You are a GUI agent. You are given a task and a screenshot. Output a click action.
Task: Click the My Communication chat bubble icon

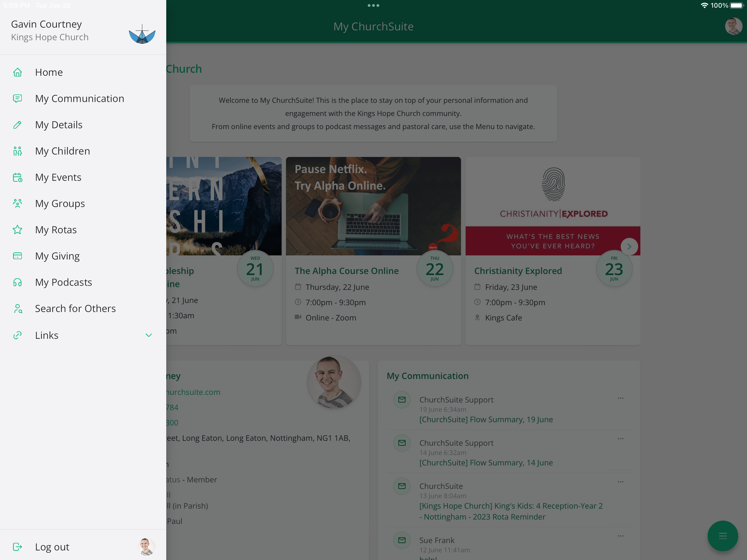pyautogui.click(x=17, y=99)
